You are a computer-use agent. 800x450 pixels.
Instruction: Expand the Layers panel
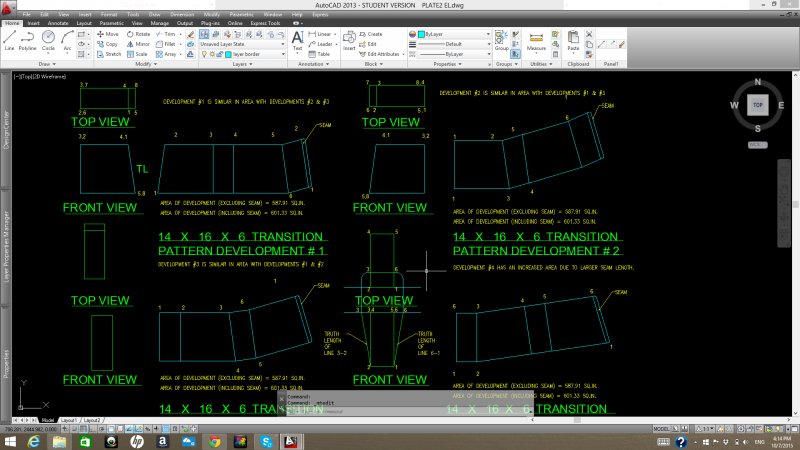pos(242,64)
